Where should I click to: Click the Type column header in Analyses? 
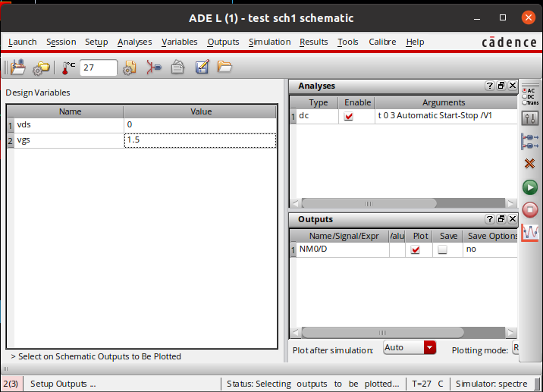(318, 102)
